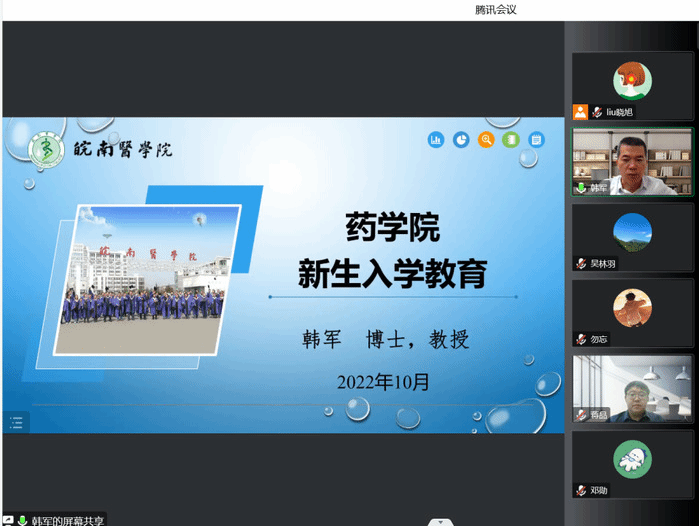Viewport: 699px width, 526px height.
Task: Click the host badge beside liu晓旭
Action: point(580,112)
